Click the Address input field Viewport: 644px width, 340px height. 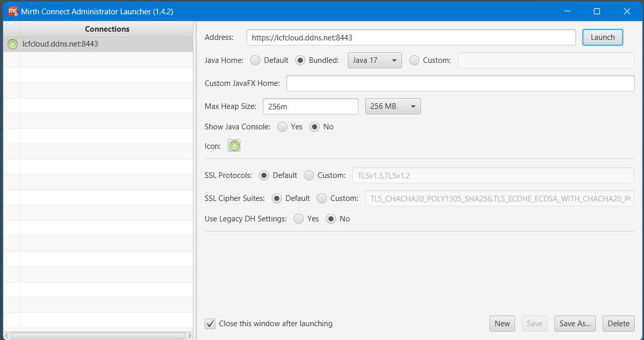(x=411, y=37)
